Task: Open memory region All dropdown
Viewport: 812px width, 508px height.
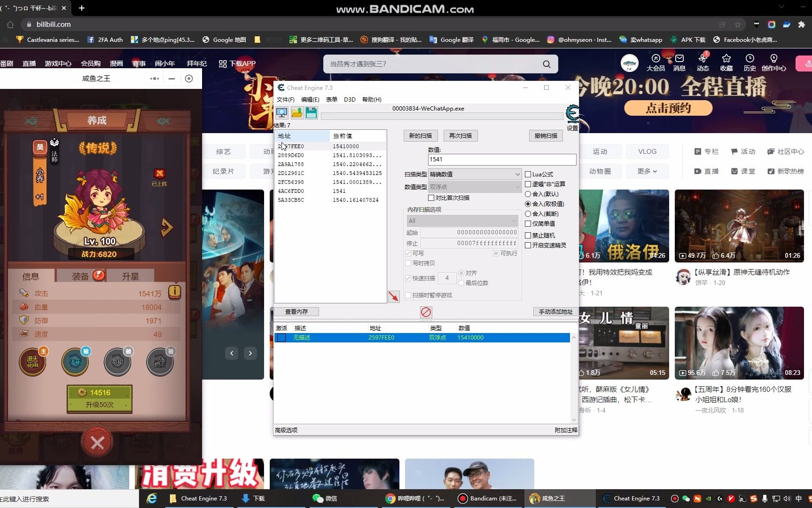Action: (462, 221)
